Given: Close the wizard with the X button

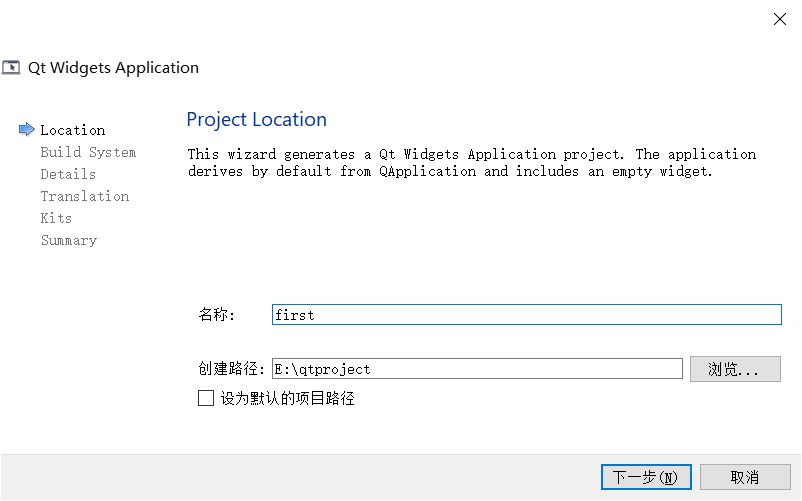Looking at the screenshot, I should point(780,19).
